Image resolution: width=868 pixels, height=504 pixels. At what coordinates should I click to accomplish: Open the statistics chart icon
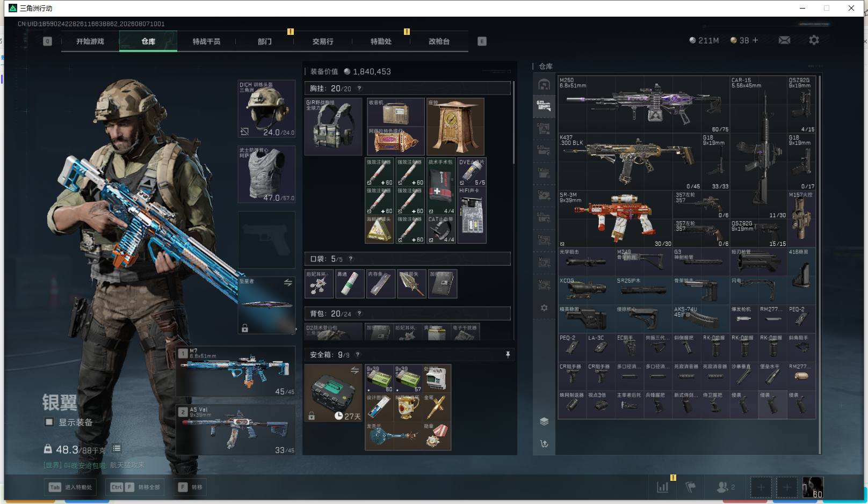663,487
